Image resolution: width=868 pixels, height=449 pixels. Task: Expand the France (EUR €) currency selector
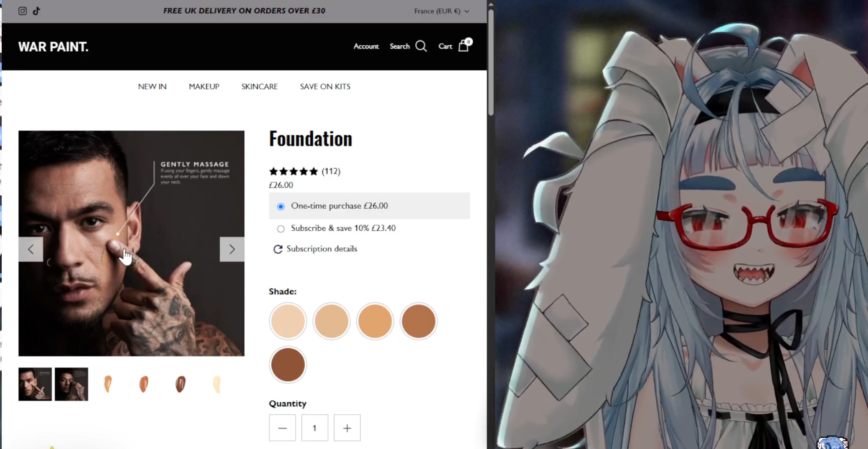pyautogui.click(x=442, y=11)
